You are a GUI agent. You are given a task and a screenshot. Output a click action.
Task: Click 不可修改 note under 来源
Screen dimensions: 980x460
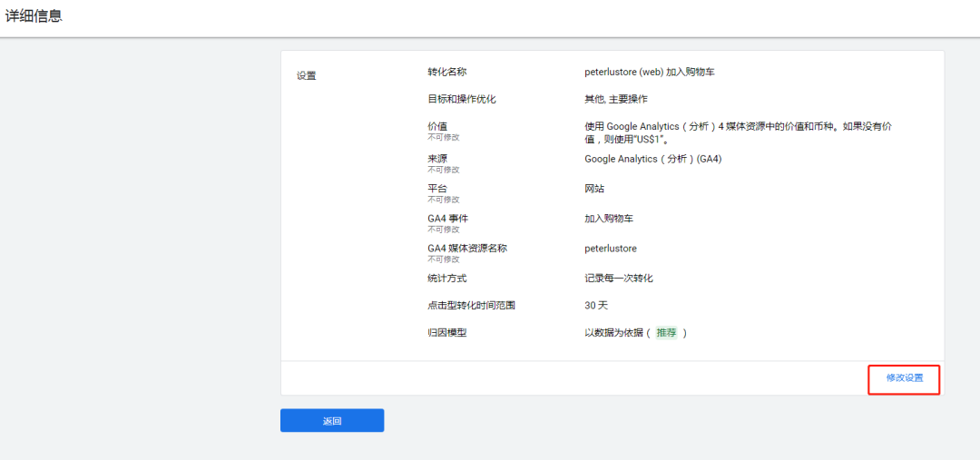click(443, 170)
